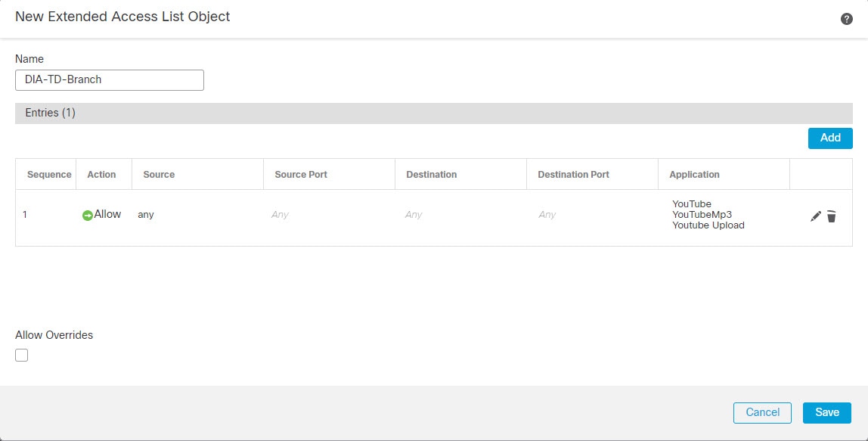Screen dimensions: 868x441
Task: Click the delete trash can for the rule
Action: [x=832, y=216]
